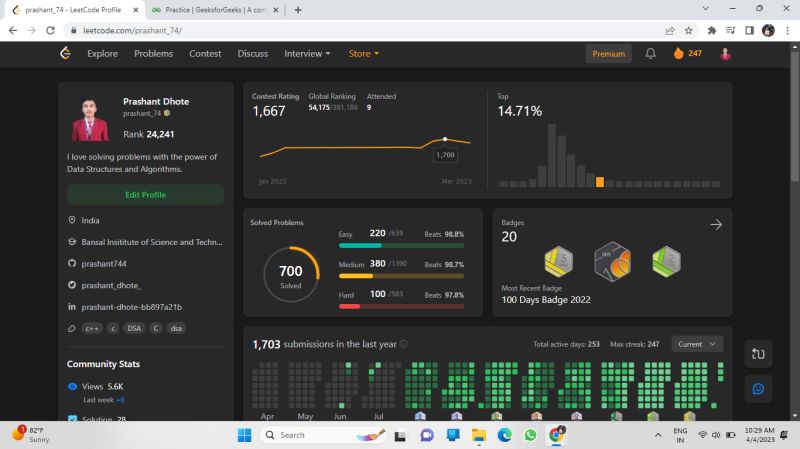
Task: Open the Current year dropdown
Action: (697, 344)
